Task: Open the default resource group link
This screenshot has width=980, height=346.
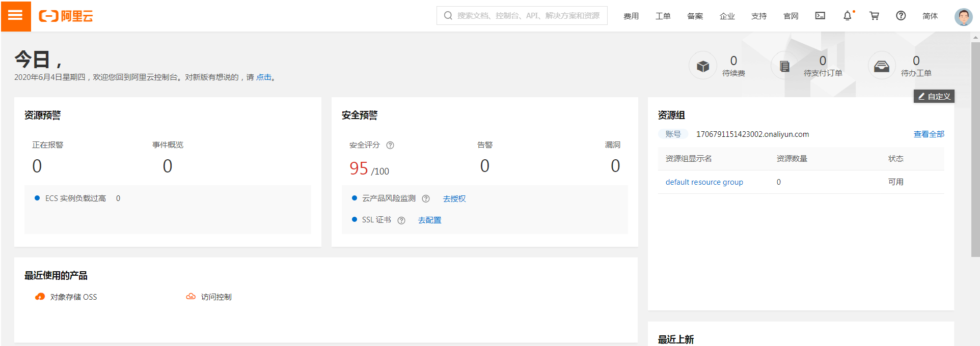Action: 704,182
